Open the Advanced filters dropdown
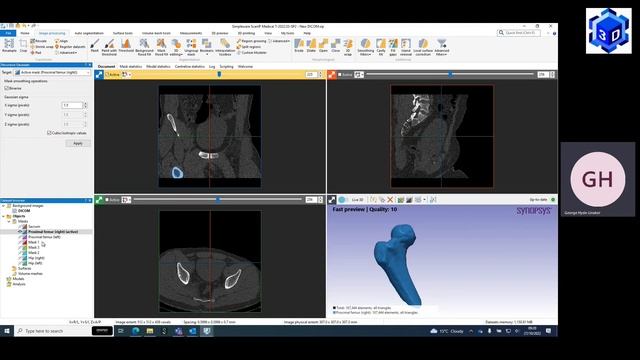Image resolution: width=640 pixels, height=360 pixels. click(442, 47)
